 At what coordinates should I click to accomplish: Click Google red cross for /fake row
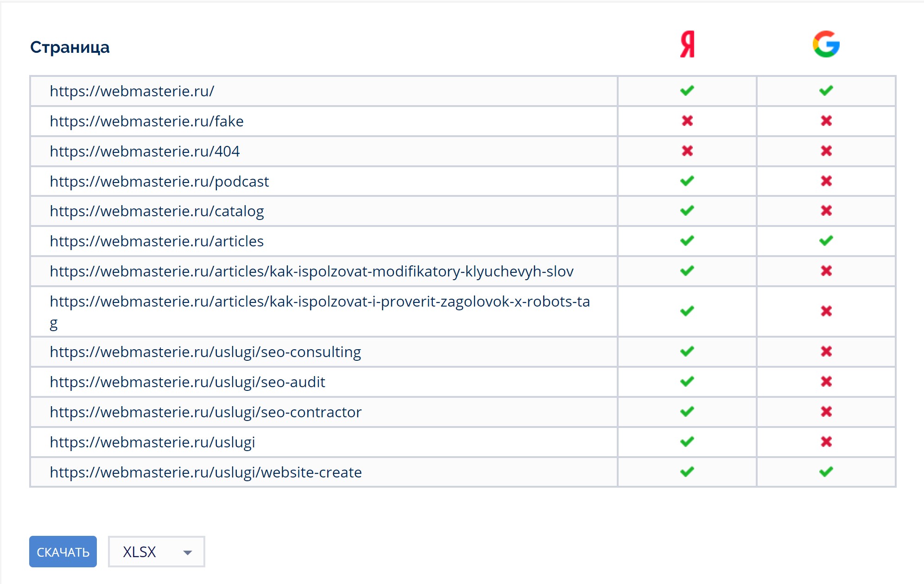[826, 121]
